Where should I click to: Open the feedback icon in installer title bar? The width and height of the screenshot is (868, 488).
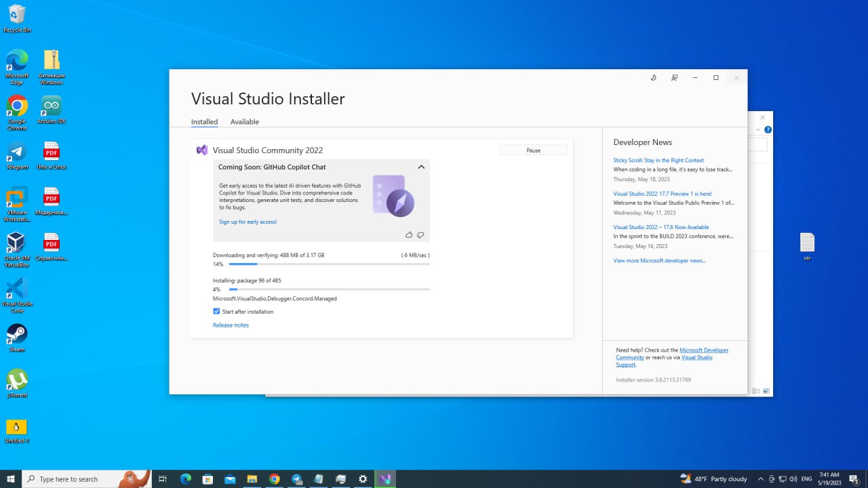(x=674, y=78)
